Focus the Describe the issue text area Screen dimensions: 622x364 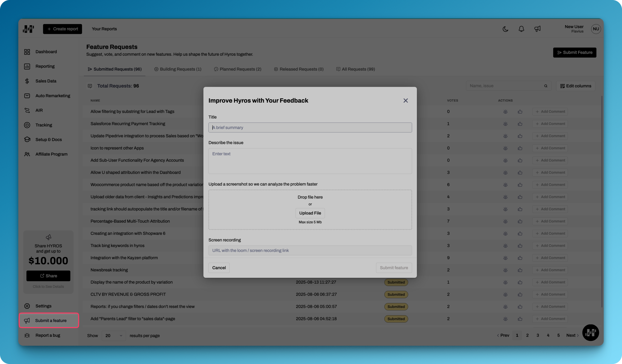[310, 161]
